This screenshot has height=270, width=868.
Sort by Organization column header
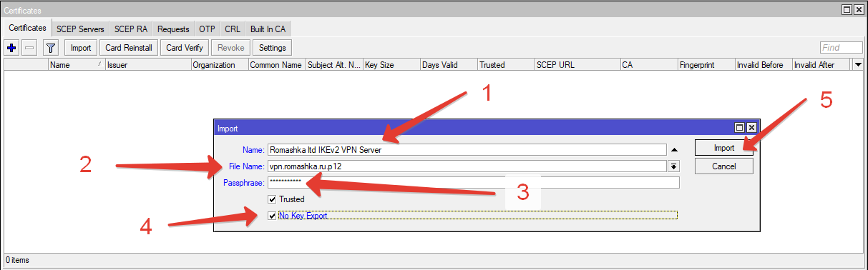pos(220,64)
